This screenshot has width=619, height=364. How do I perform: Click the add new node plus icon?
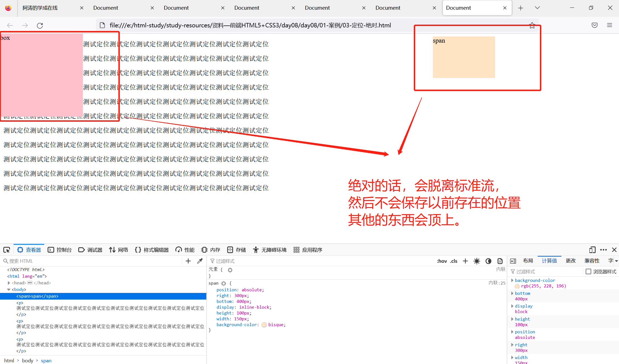pos(188,261)
